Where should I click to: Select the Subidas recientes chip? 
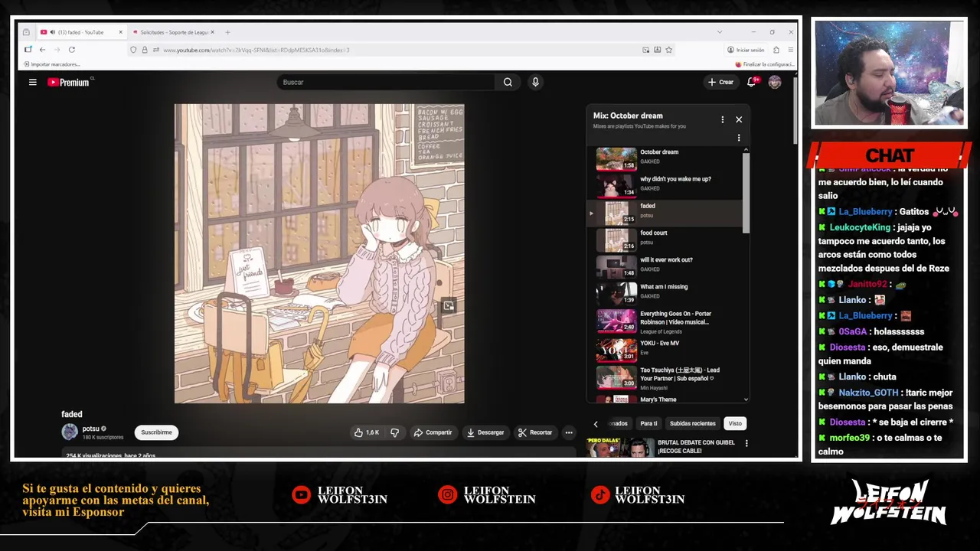coord(692,423)
